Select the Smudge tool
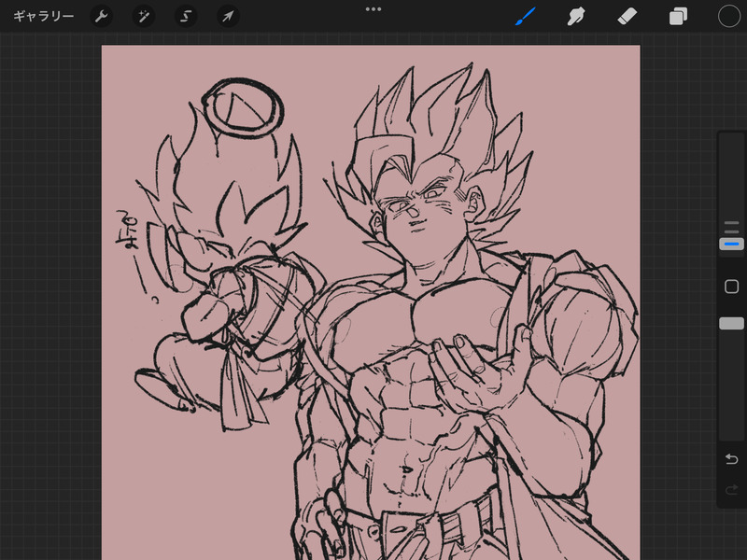 pos(576,16)
